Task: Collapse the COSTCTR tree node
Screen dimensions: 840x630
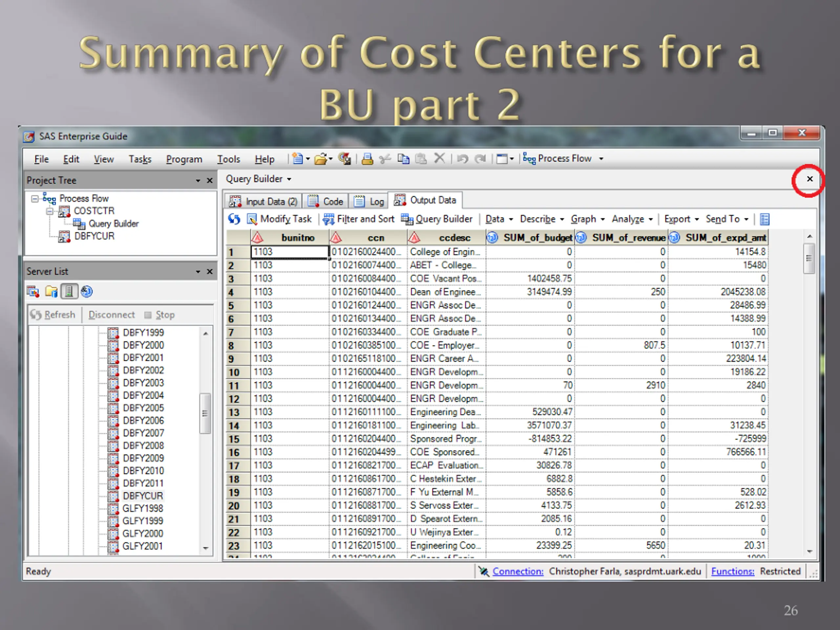Action: 49,211
